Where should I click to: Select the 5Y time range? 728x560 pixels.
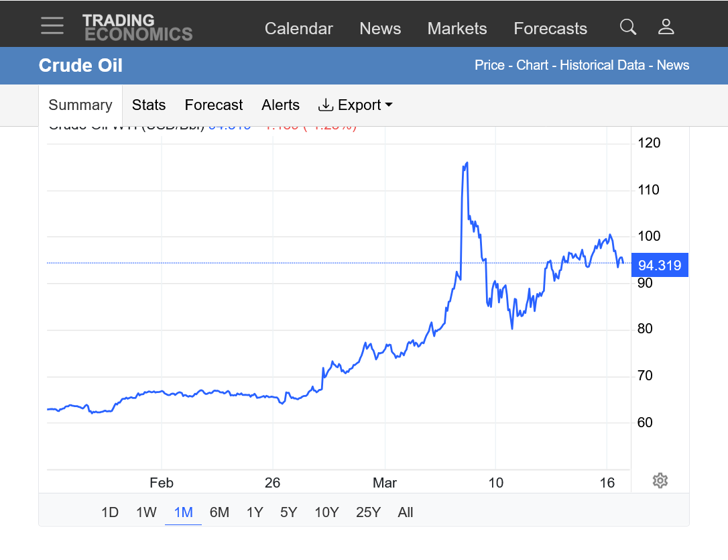point(288,512)
